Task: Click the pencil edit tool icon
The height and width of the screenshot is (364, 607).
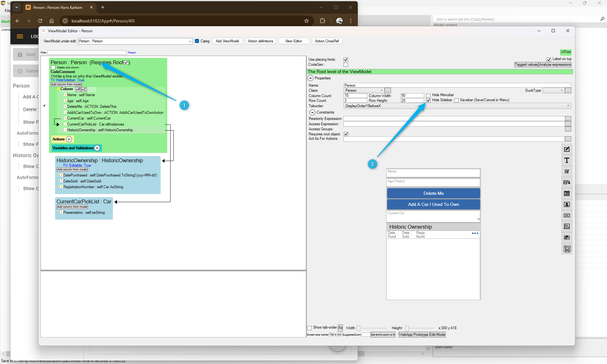Action: point(567,149)
